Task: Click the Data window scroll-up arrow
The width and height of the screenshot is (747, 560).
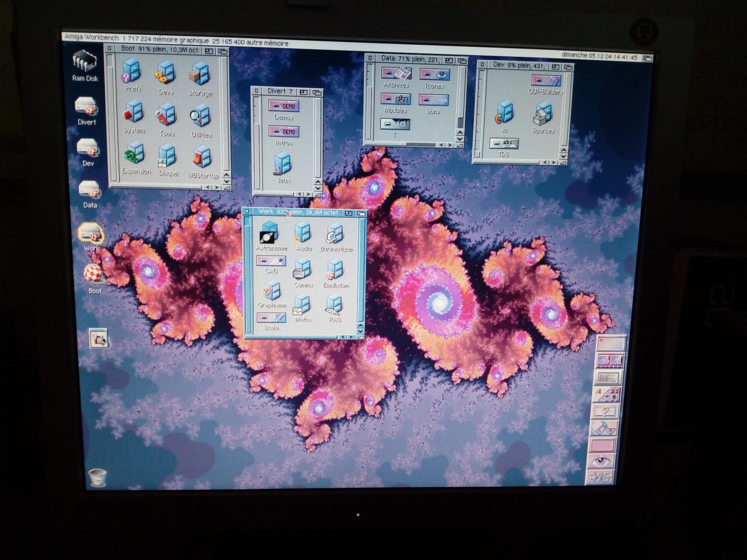Action: click(460, 132)
